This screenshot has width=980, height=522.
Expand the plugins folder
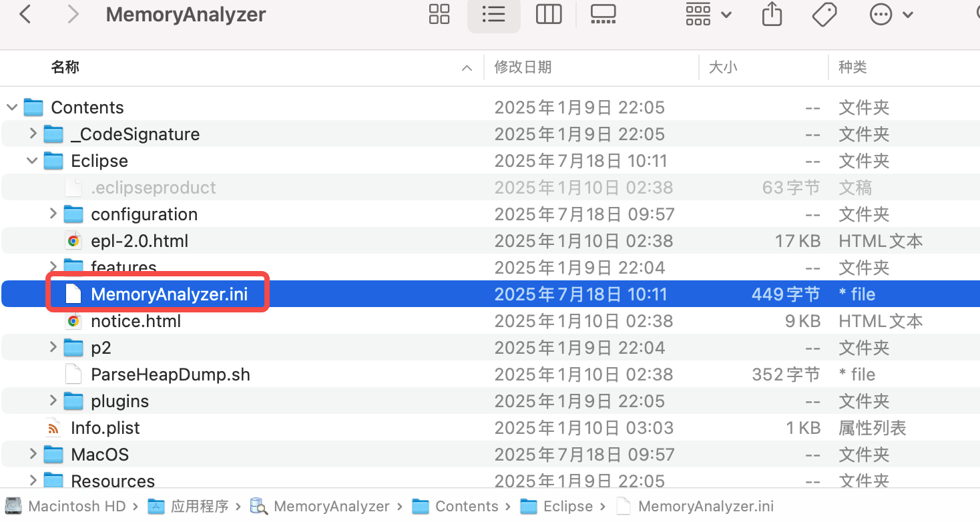[53, 401]
